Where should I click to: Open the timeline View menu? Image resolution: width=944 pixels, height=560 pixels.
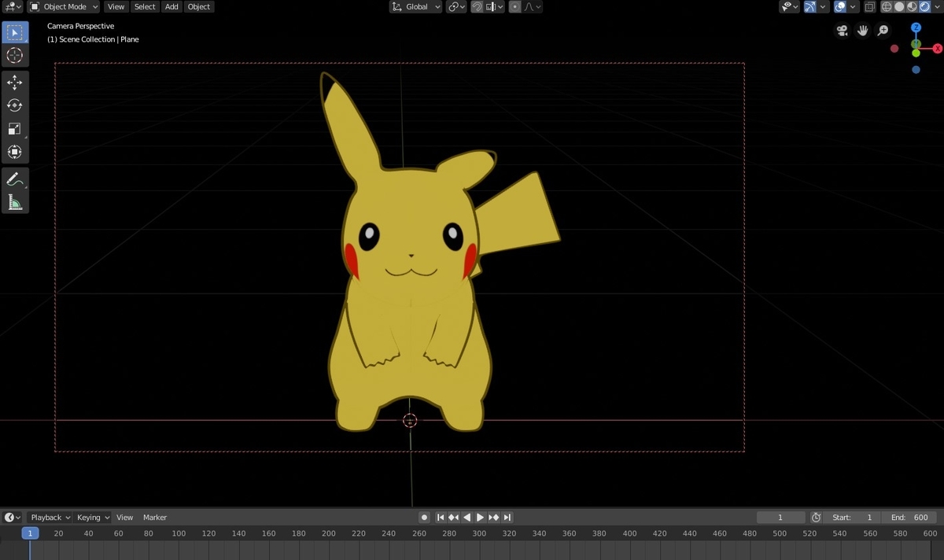point(125,518)
